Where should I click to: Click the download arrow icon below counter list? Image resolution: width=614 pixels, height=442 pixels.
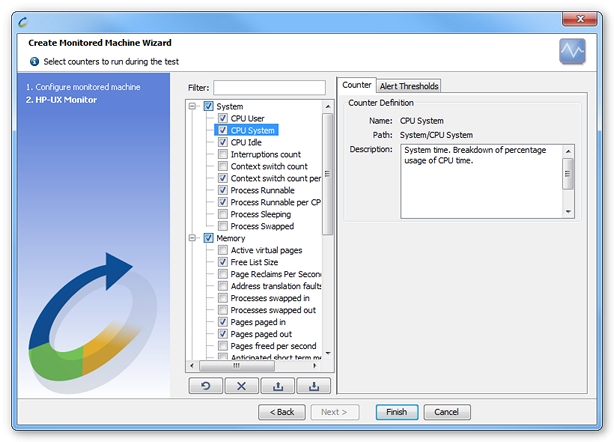click(x=314, y=386)
